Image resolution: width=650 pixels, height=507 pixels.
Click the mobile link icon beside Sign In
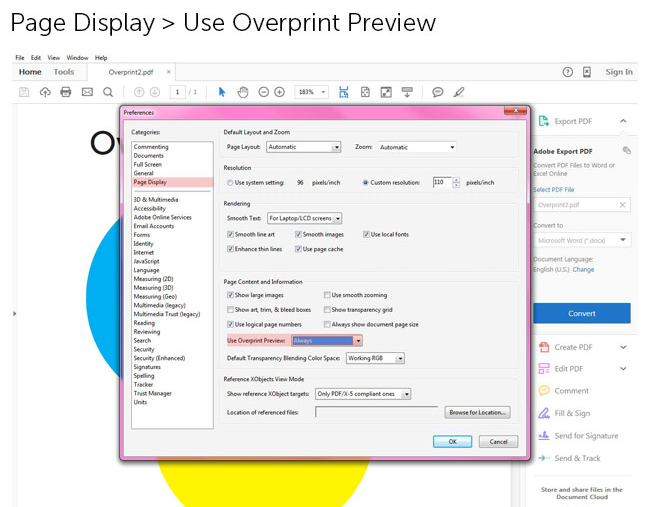pyautogui.click(x=587, y=72)
